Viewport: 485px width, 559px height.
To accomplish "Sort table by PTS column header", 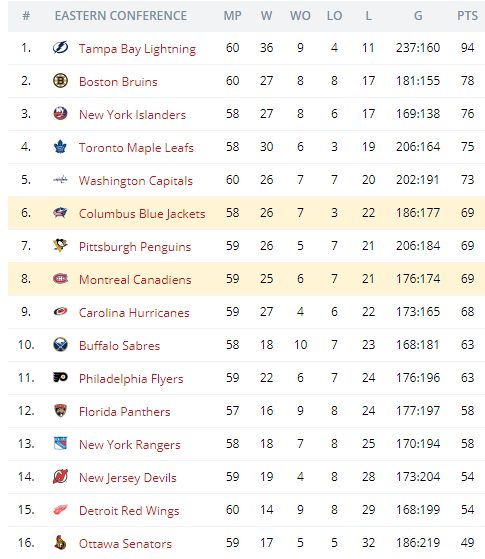I will (x=467, y=16).
